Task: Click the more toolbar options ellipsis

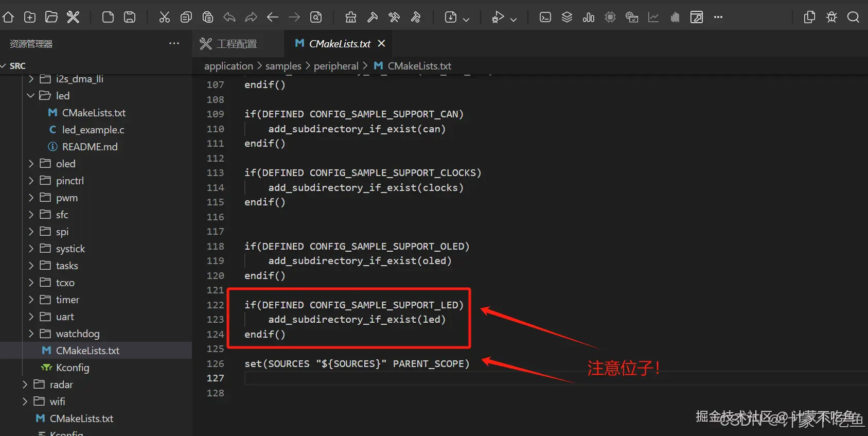Action: (x=718, y=17)
